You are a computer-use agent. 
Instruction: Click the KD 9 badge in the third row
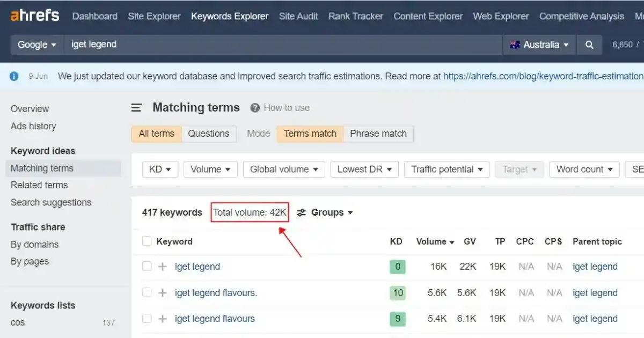398,319
